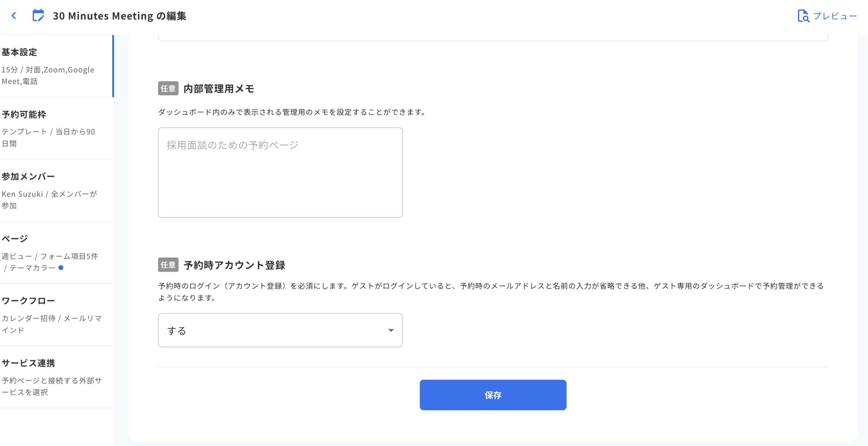Click the text 15分 / 対面,Zoom,Google Meet,電話
The height and width of the screenshot is (446, 868).
tap(48, 75)
